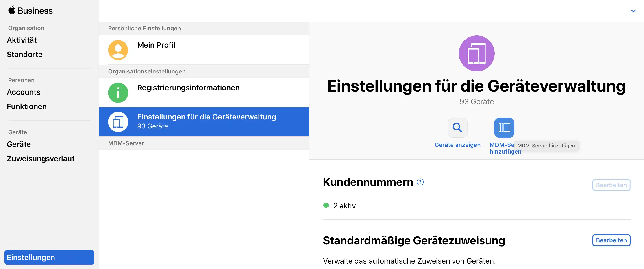Open Funktionen in the sidebar
Screen dimensions: 644x269
click(27, 106)
